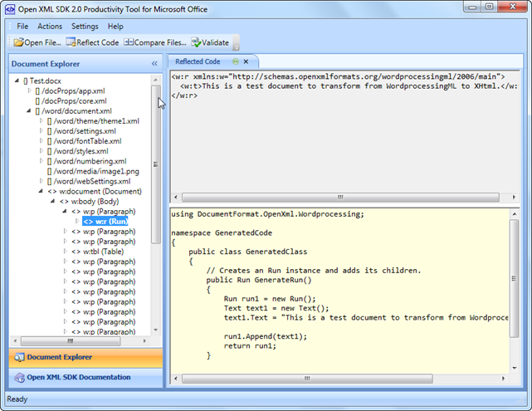Click the green pin icon on Reflected Code tab
This screenshot has height=411, width=532.
(x=236, y=61)
